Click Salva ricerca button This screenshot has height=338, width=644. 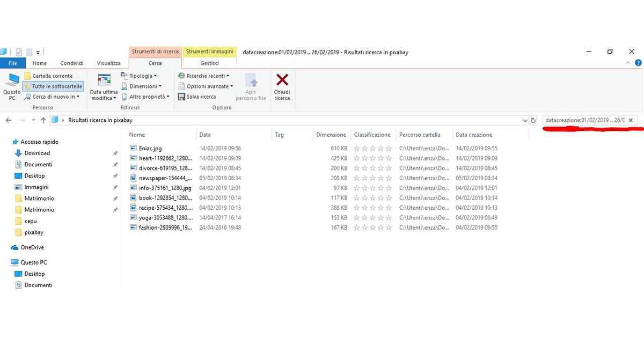pyautogui.click(x=197, y=97)
